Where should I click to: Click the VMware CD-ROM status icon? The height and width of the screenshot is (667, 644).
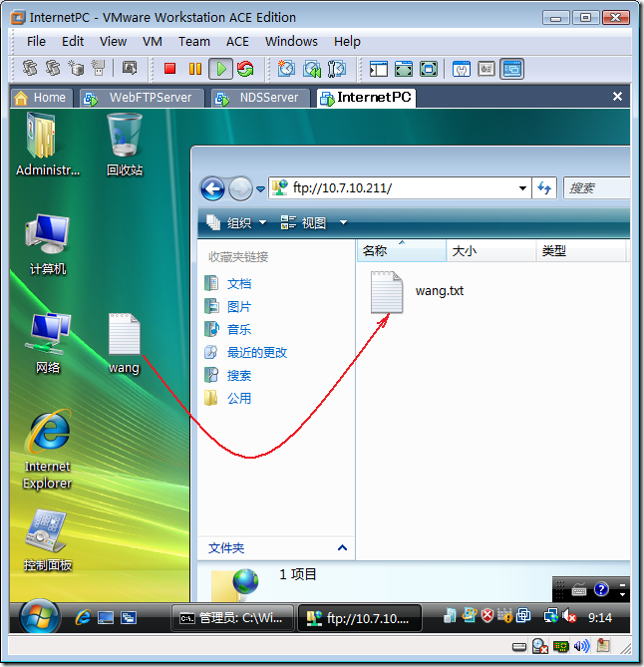tap(539, 647)
